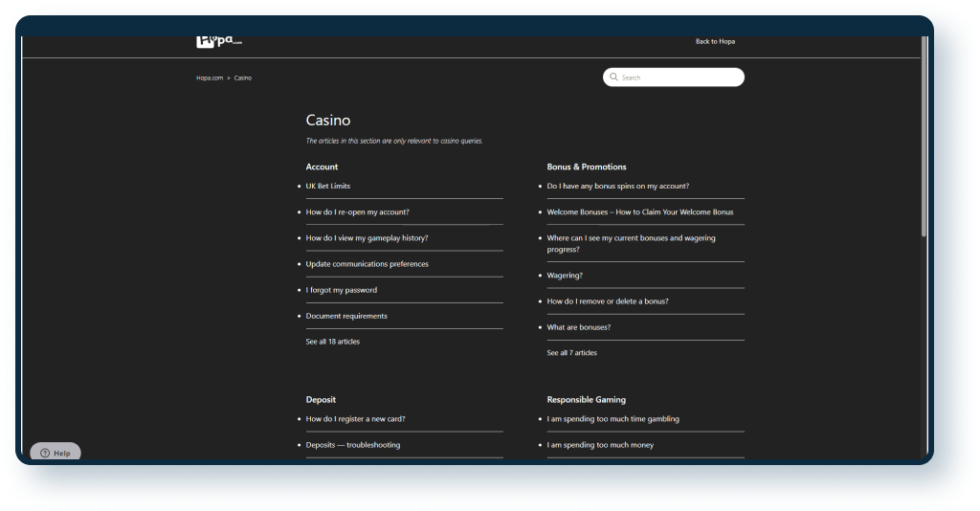Open the Bonus & Promotions section heading

point(586,167)
